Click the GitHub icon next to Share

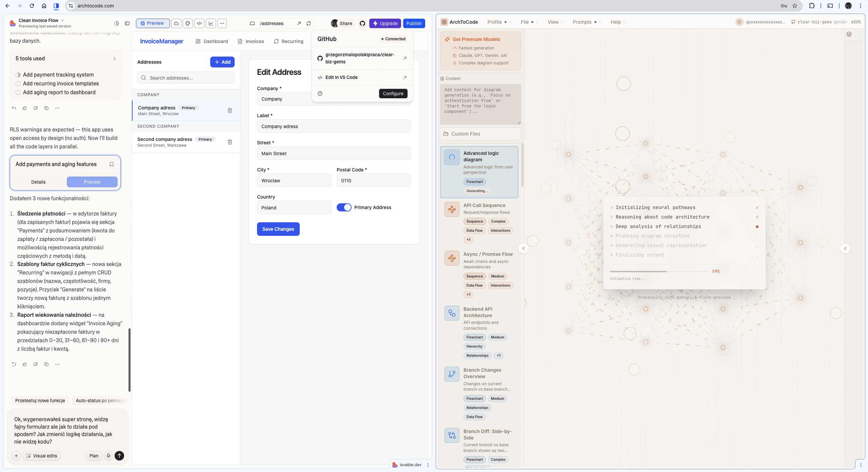click(x=362, y=23)
